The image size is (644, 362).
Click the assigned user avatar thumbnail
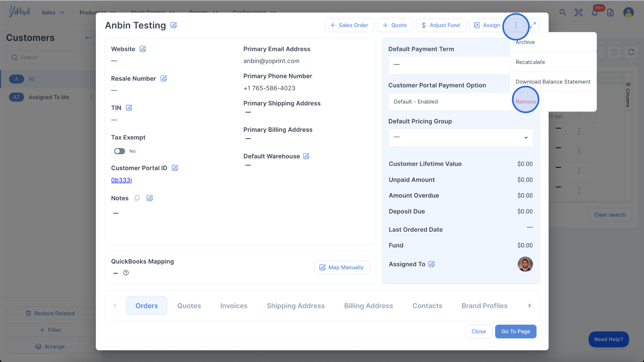[525, 264]
